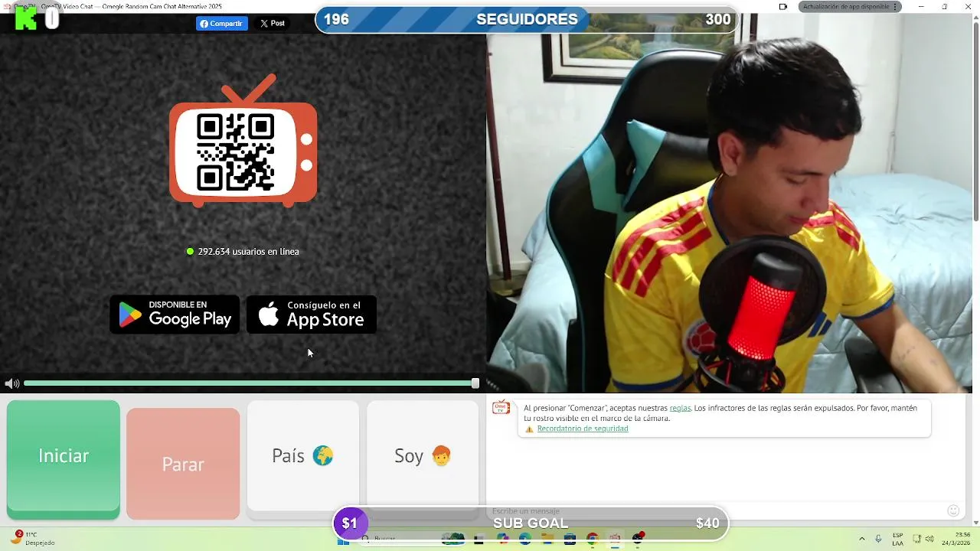Mute the volume speaker icon
This screenshot has width=980, height=551.
11,383
